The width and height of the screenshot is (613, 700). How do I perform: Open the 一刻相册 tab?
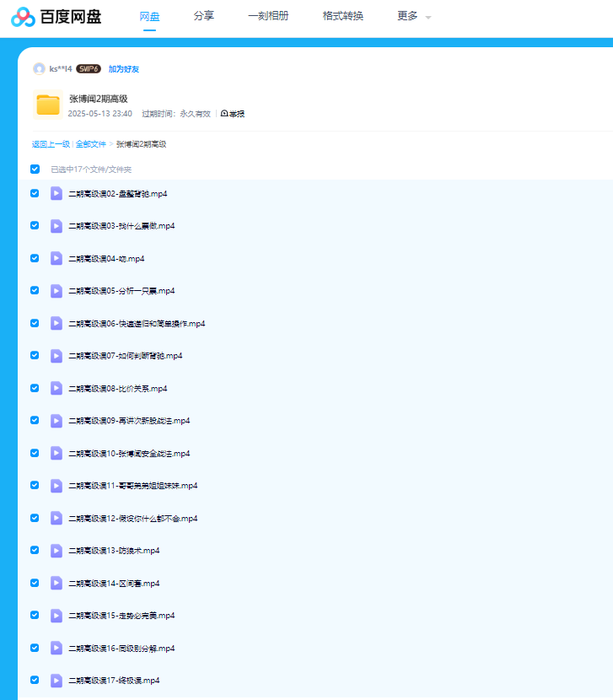pyautogui.click(x=268, y=16)
